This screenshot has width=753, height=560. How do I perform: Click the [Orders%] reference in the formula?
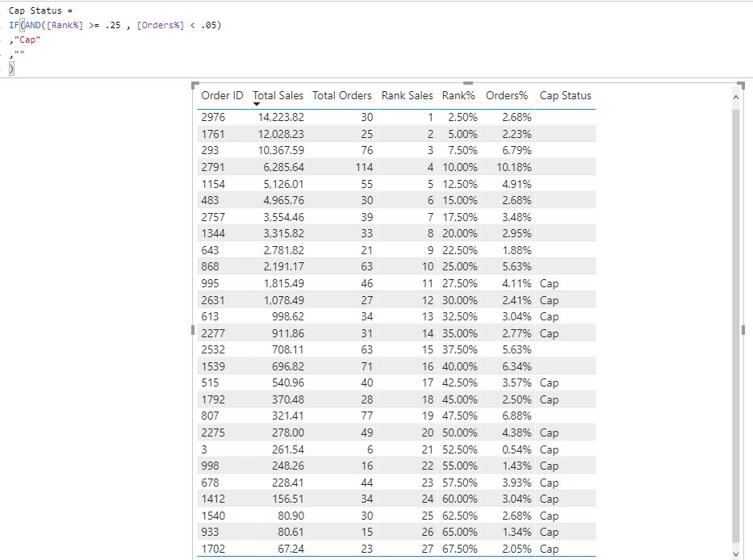(x=161, y=25)
